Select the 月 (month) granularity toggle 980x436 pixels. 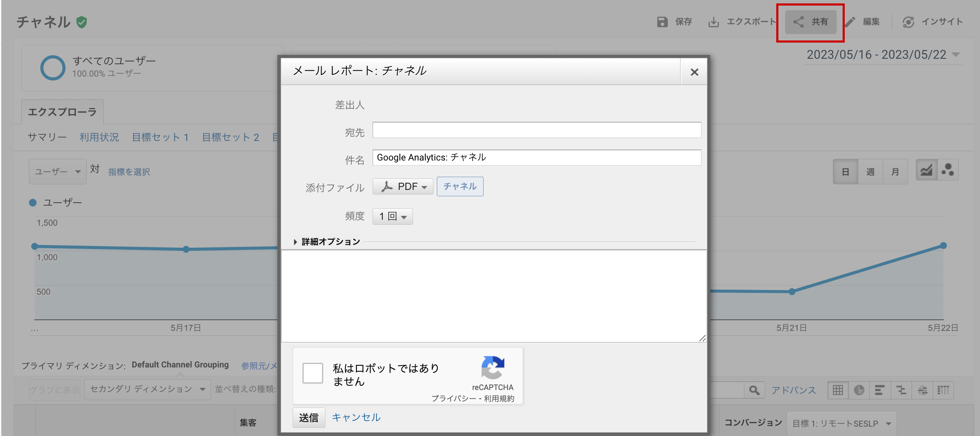tap(895, 172)
